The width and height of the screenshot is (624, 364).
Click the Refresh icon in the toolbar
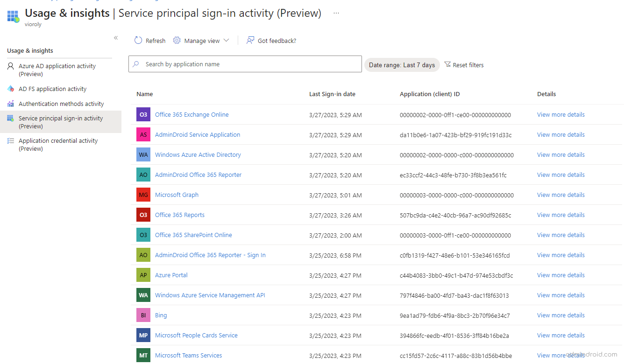pos(138,41)
